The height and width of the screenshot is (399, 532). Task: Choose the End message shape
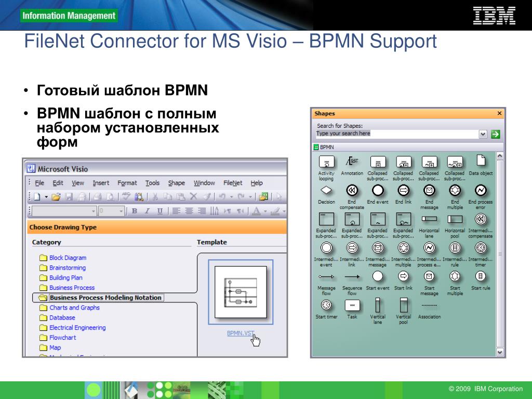pos(429,190)
